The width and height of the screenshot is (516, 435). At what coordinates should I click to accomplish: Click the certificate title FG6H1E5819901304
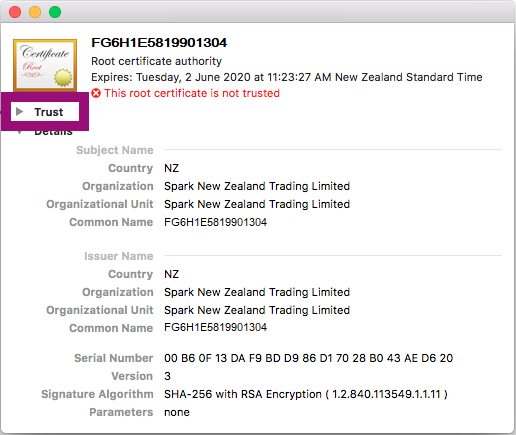159,43
